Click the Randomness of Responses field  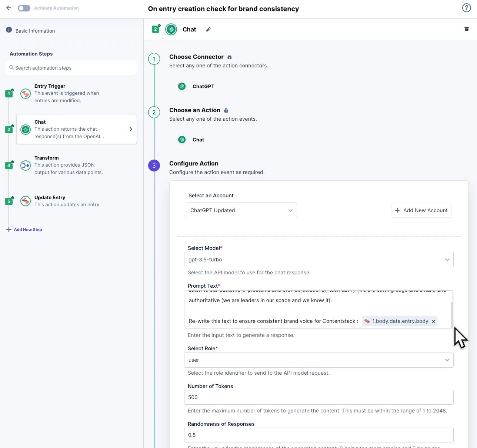tap(319, 435)
